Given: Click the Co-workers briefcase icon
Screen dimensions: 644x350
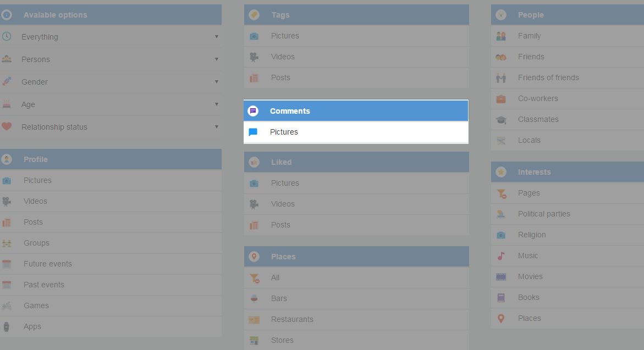Looking at the screenshot, I should (x=501, y=99).
